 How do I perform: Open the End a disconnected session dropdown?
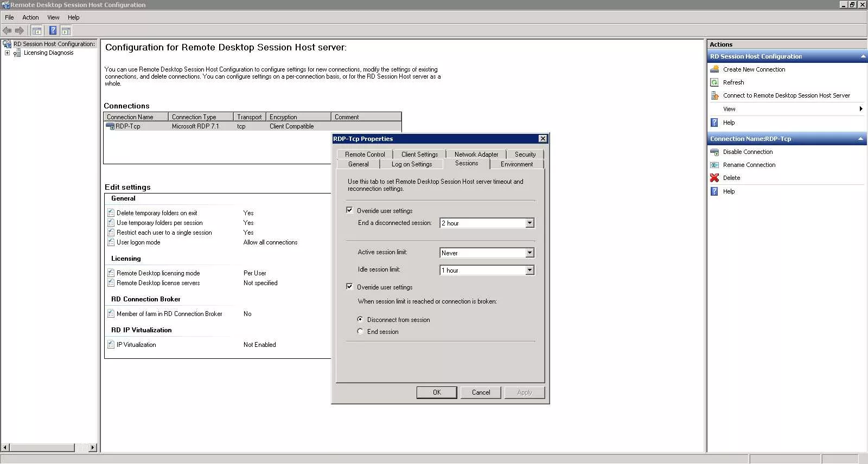529,223
